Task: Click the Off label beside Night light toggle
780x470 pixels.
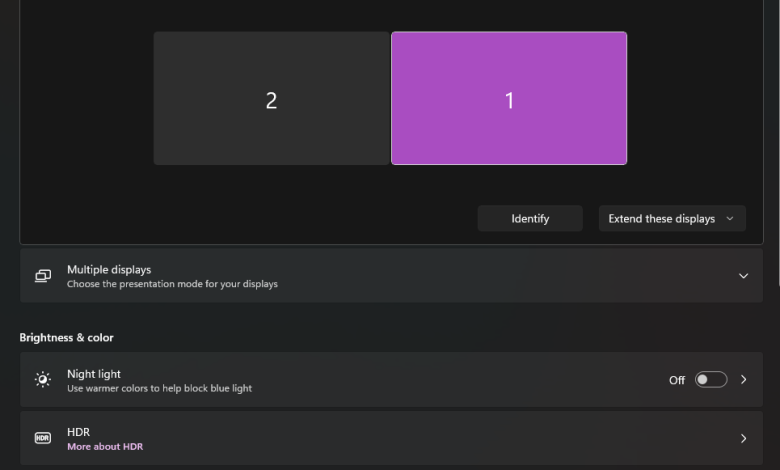Action: [x=677, y=380]
